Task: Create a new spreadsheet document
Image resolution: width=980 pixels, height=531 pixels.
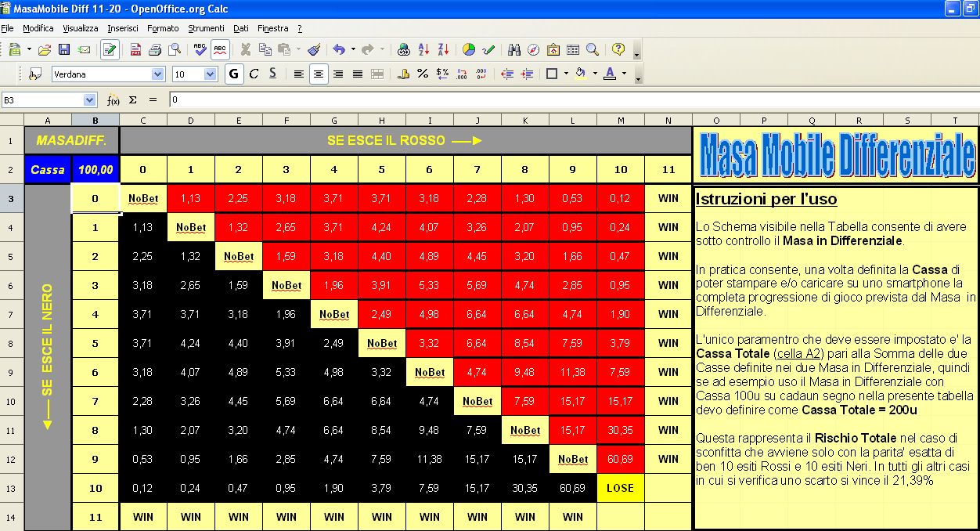Action: tap(14, 49)
